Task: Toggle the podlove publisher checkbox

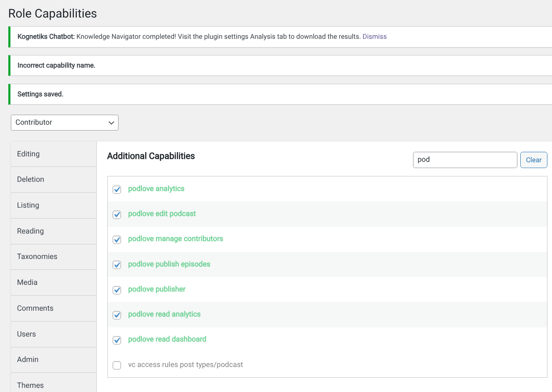Action: [x=117, y=290]
